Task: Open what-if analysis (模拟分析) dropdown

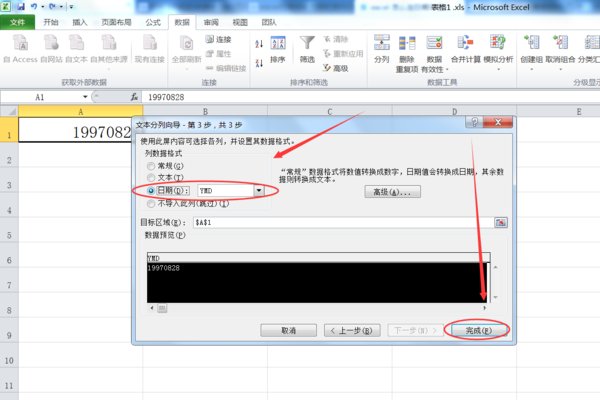Action: click(x=498, y=52)
